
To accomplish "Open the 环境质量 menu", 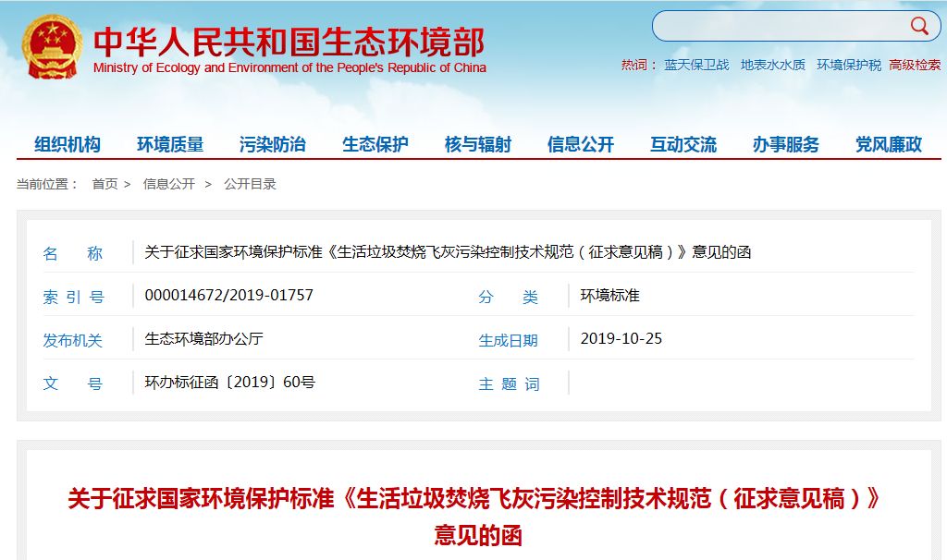I will 170,144.
